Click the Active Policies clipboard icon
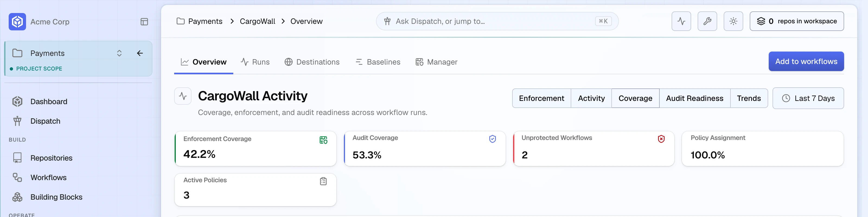The image size is (868, 217). pos(323,181)
